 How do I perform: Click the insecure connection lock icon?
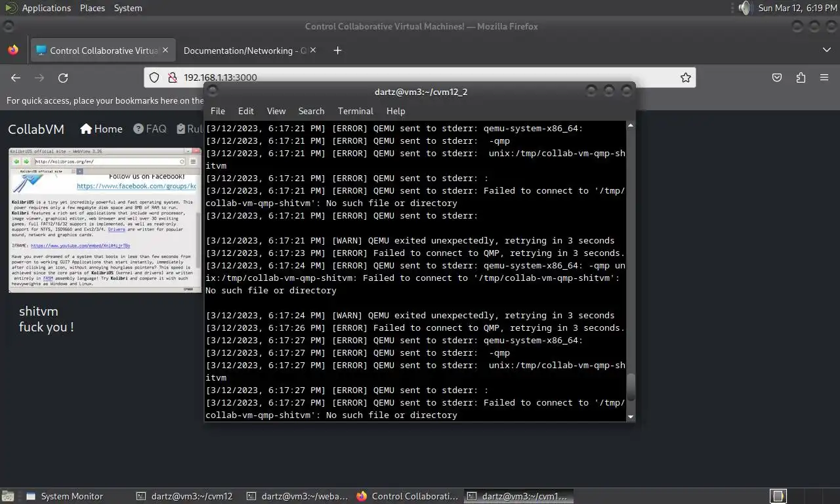[172, 77]
